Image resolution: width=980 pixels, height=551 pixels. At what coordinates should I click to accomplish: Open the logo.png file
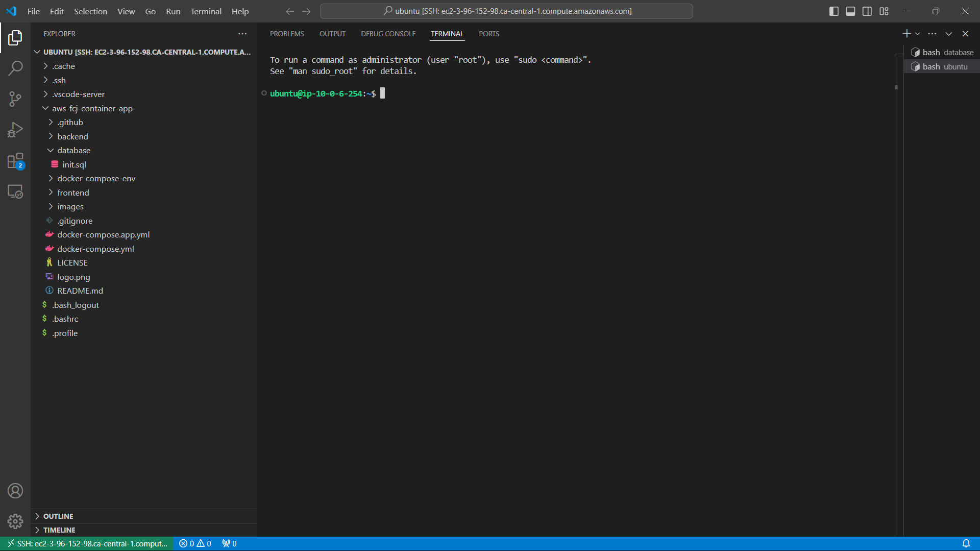(144, 277)
